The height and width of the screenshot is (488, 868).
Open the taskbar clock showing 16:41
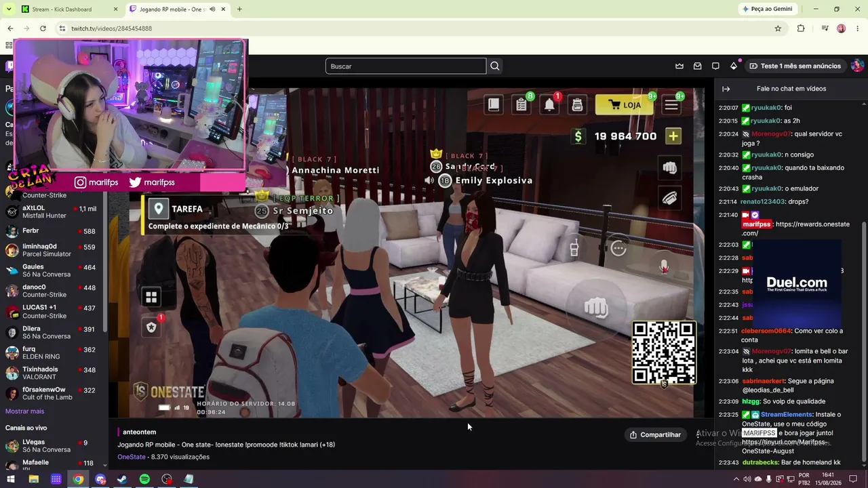(x=828, y=479)
